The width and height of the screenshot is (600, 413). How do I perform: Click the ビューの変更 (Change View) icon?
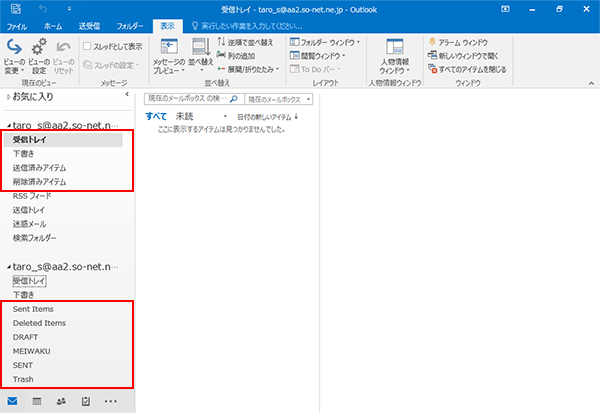coord(14,48)
